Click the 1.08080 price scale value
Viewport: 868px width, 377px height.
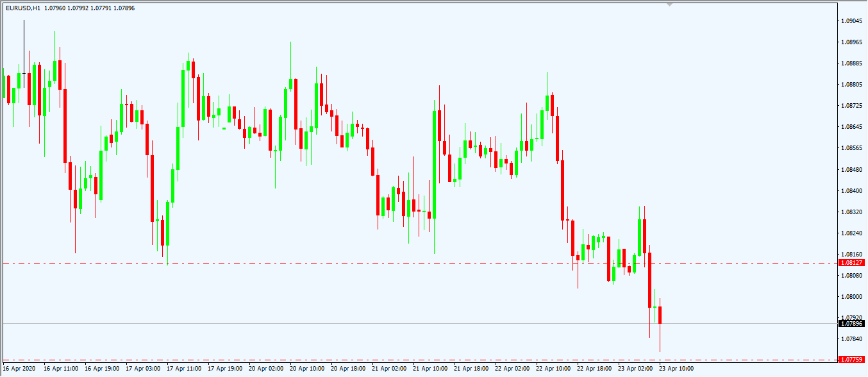tap(851, 276)
